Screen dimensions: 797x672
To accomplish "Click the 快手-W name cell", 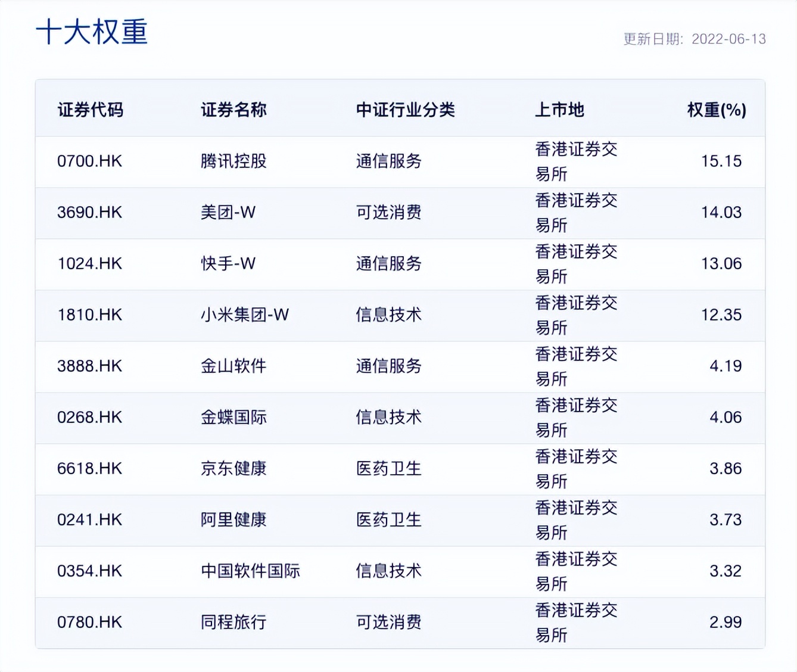I will [x=228, y=264].
